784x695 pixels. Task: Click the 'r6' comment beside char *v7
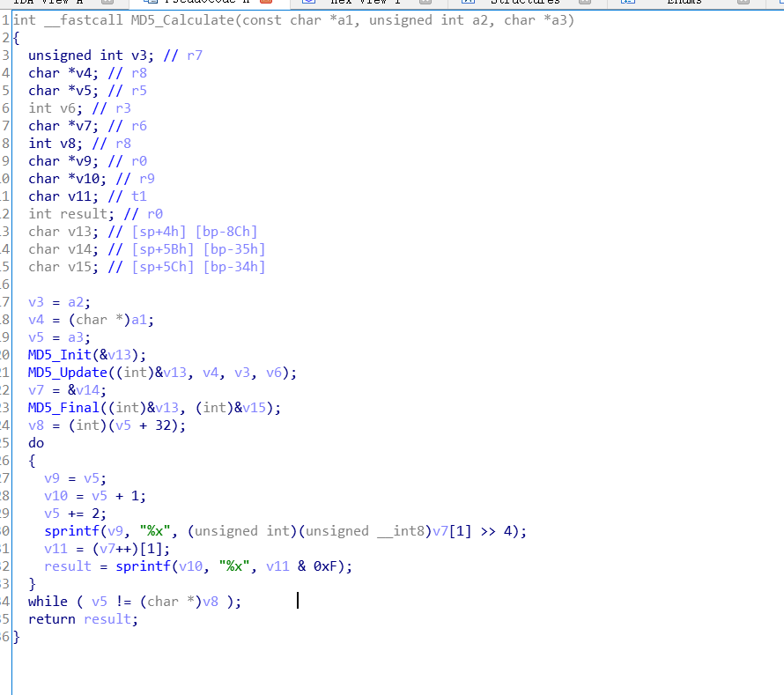pos(139,126)
